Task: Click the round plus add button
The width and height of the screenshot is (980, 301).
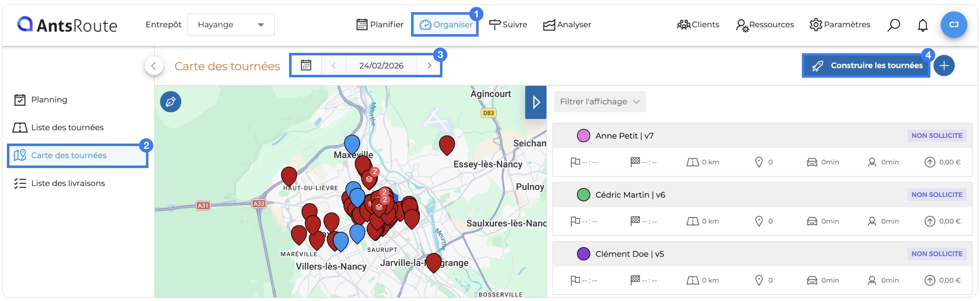Action: [x=944, y=65]
